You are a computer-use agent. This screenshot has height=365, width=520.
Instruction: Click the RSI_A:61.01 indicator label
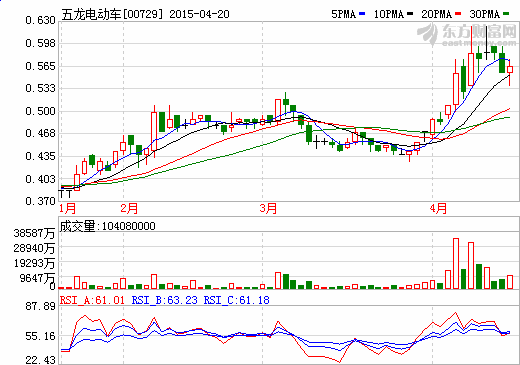pos(92,300)
